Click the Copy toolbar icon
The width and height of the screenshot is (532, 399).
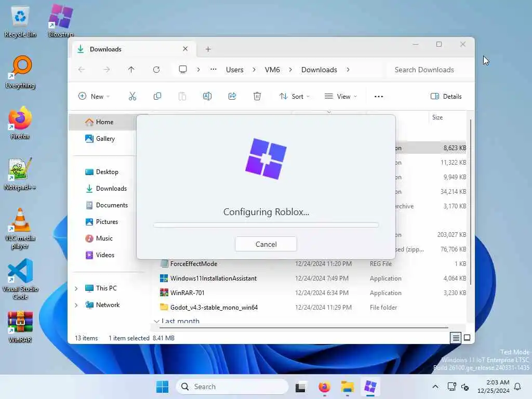point(157,96)
